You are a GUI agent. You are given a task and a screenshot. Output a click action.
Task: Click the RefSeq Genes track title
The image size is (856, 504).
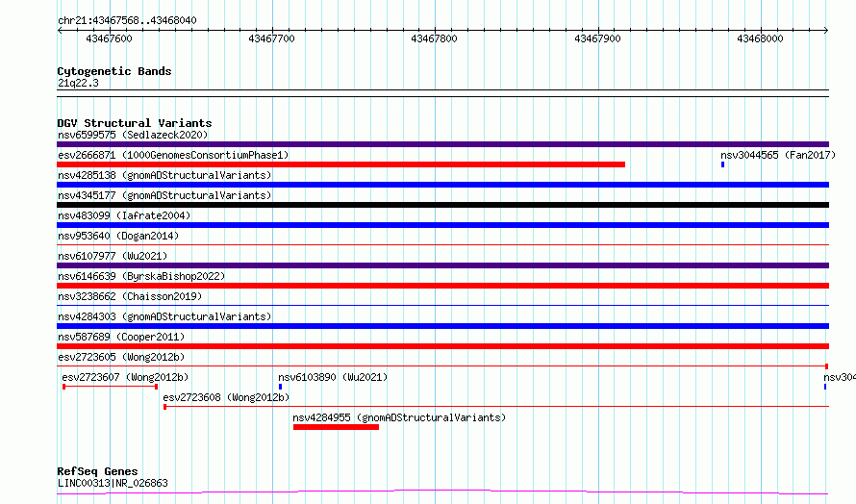tap(97, 471)
